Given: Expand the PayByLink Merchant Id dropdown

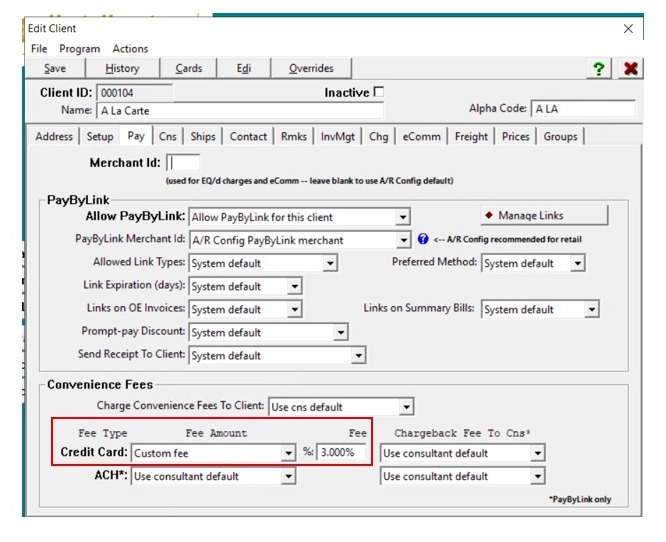Looking at the screenshot, I should click(x=403, y=240).
